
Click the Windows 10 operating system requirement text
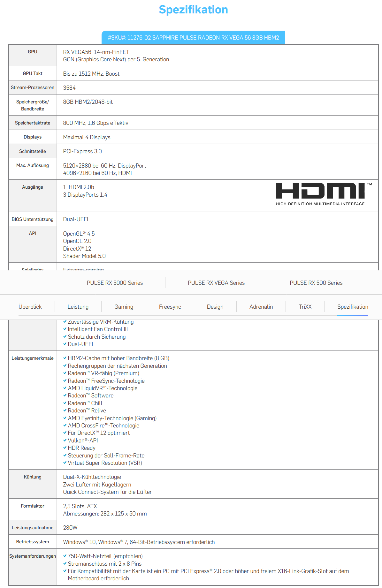[x=139, y=542]
